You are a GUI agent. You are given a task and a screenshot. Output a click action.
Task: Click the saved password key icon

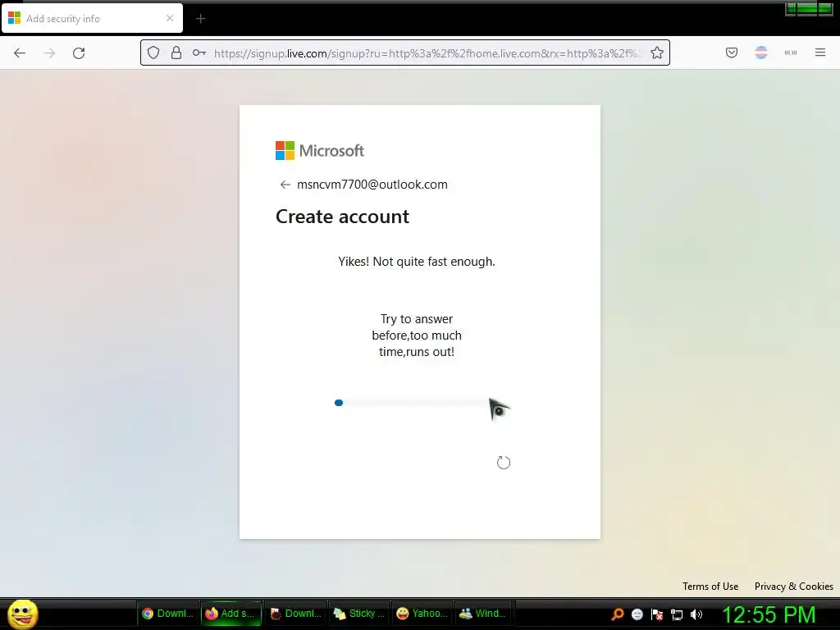tap(199, 52)
